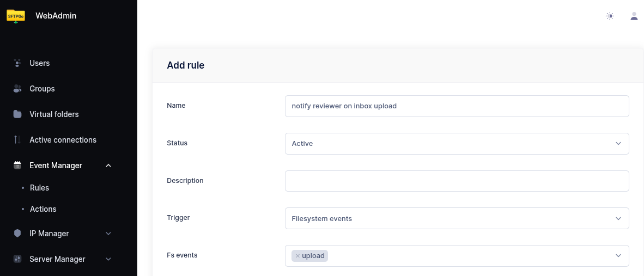Open the Status dropdown
This screenshot has height=276, width=644.
point(457,144)
